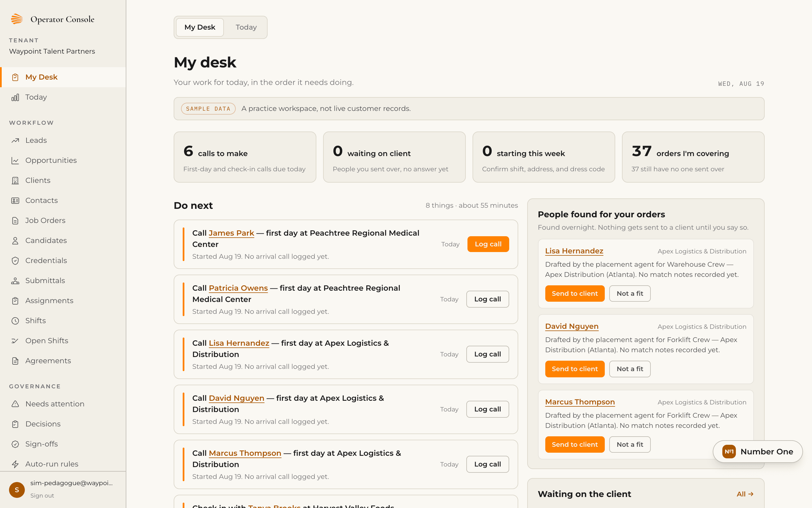The height and width of the screenshot is (508, 812).
Task: Click the Contacts card icon
Action: 15,201
